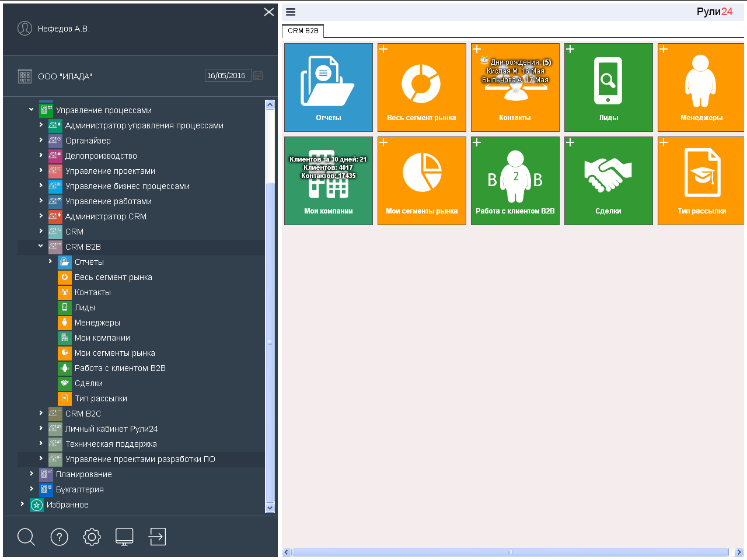The width and height of the screenshot is (747, 560).
Task: Click the search magnifier icon in bottom toolbar
Action: 26,537
